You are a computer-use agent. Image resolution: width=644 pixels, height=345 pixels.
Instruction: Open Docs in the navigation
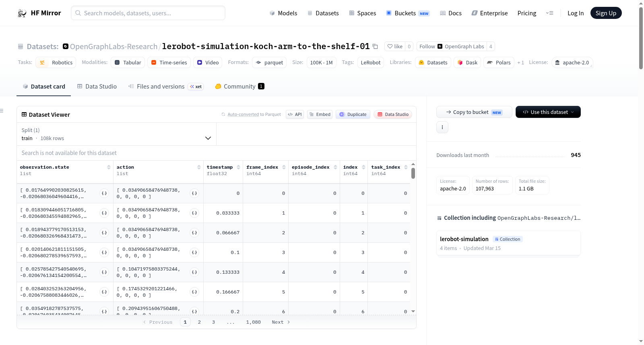[x=451, y=13]
